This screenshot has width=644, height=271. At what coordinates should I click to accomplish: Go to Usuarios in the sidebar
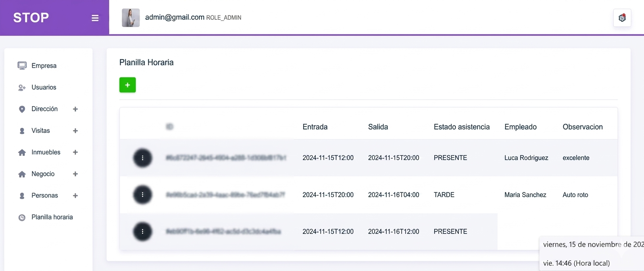coord(44,88)
